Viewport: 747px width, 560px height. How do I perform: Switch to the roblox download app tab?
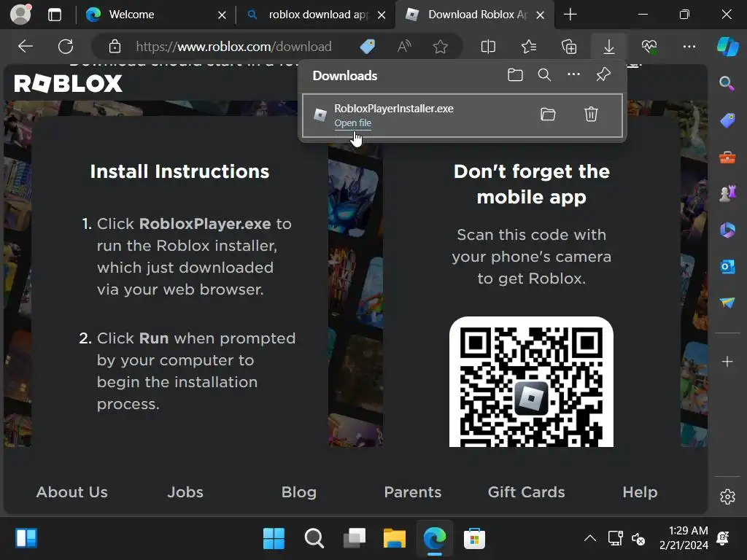(318, 15)
